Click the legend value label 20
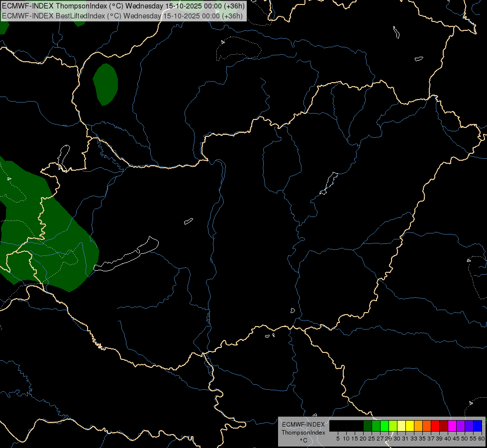The width and height of the screenshot is (487, 448). click(x=363, y=439)
